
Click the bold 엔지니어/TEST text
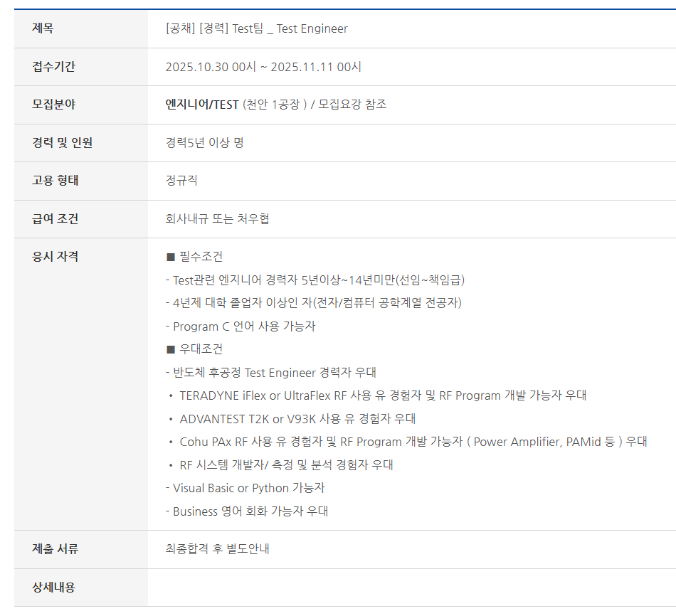(x=202, y=105)
